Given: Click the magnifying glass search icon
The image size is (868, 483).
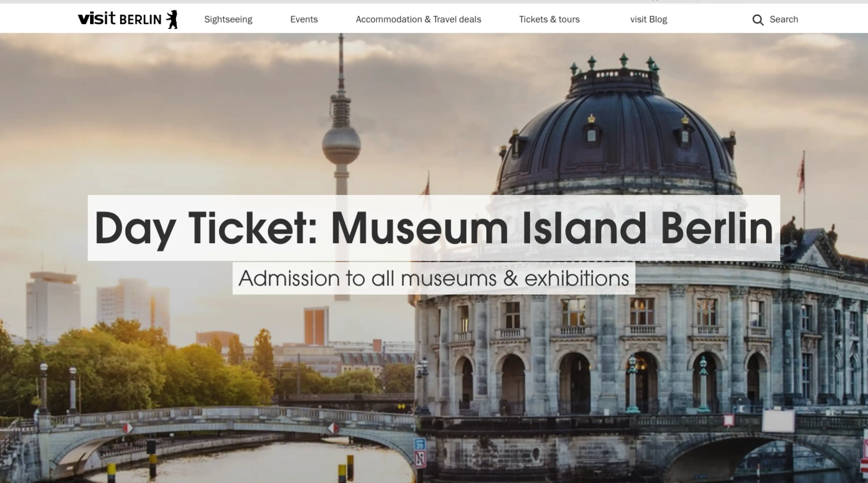Looking at the screenshot, I should [758, 20].
